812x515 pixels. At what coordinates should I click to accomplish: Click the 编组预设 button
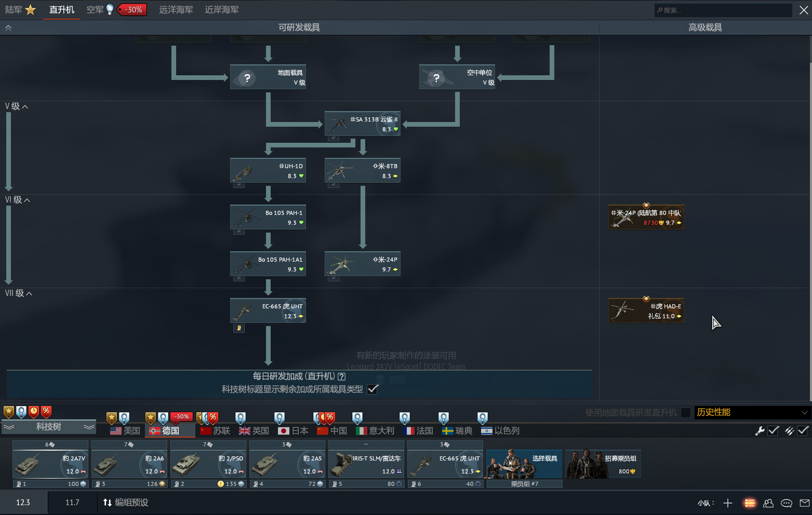coord(126,503)
